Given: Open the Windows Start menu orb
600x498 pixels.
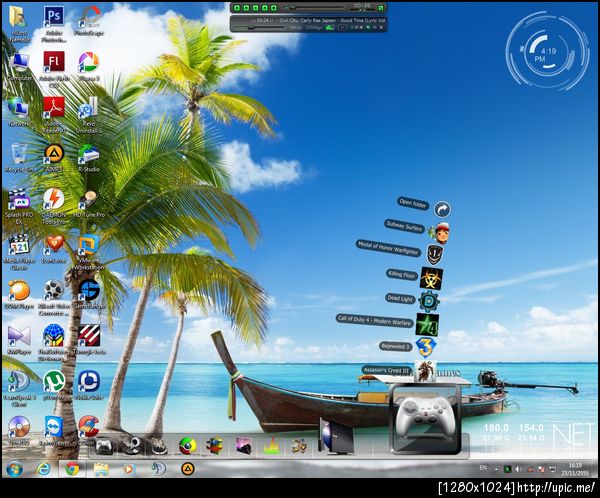Looking at the screenshot, I should pyautogui.click(x=15, y=469).
